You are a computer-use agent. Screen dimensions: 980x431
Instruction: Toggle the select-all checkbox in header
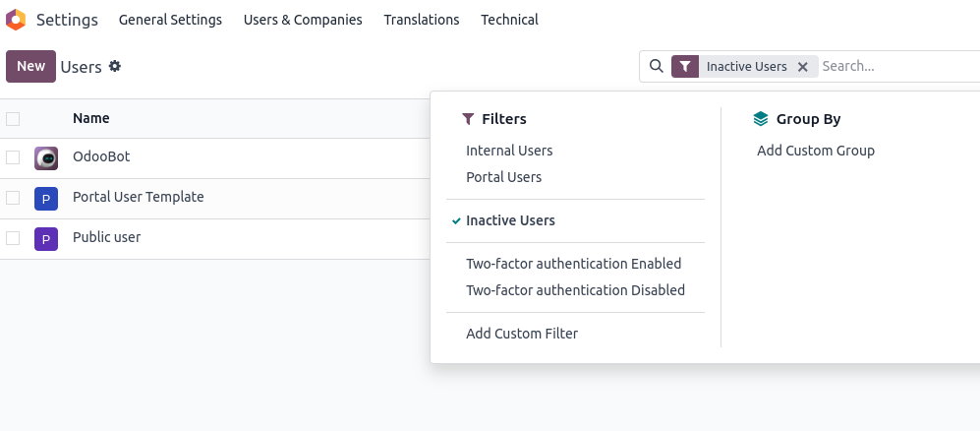[x=13, y=119]
